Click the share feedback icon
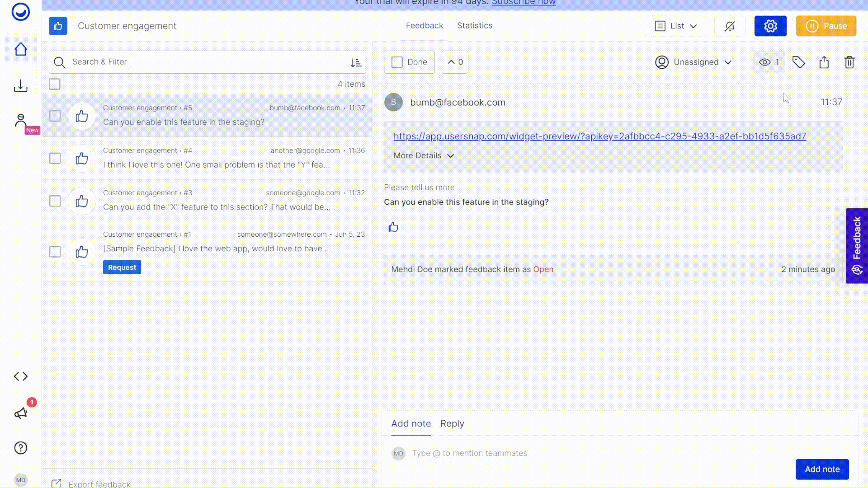The height and width of the screenshot is (488, 868). (x=824, y=62)
